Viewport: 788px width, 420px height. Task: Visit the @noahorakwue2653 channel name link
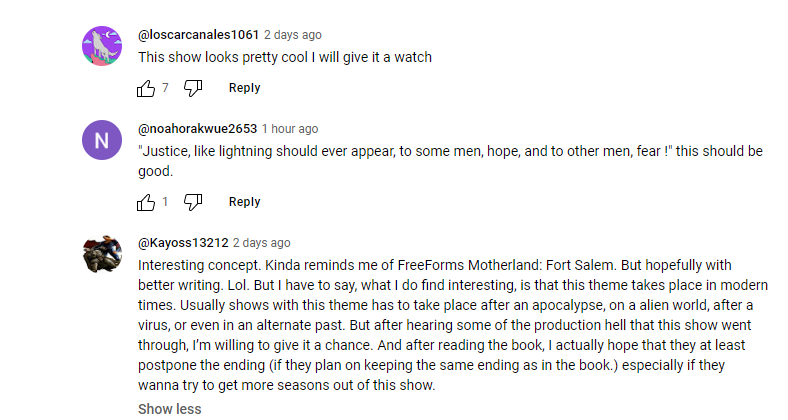pyautogui.click(x=197, y=129)
